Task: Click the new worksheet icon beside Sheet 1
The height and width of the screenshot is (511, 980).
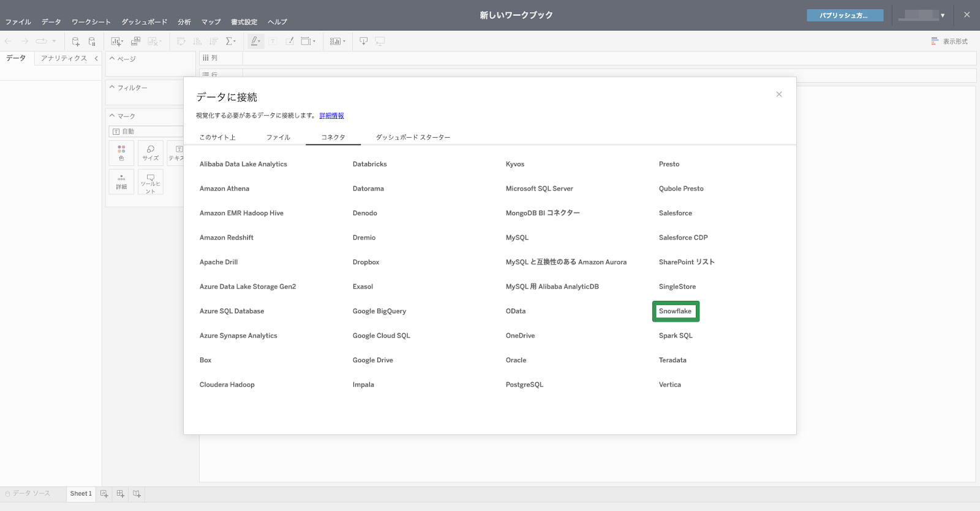Action: tap(104, 494)
